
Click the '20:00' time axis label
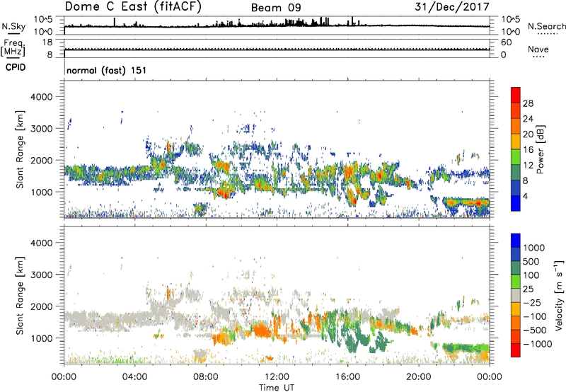[x=418, y=377]
